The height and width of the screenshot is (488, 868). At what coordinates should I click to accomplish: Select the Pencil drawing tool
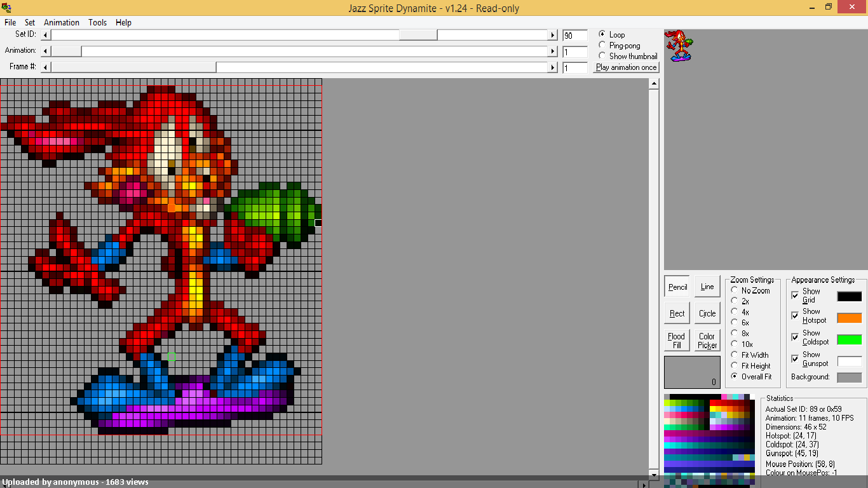pos(677,287)
